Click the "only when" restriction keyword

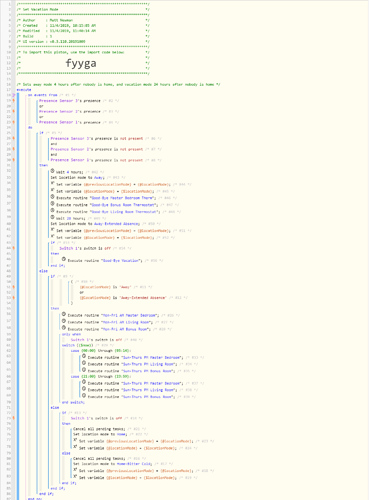pos(71,334)
